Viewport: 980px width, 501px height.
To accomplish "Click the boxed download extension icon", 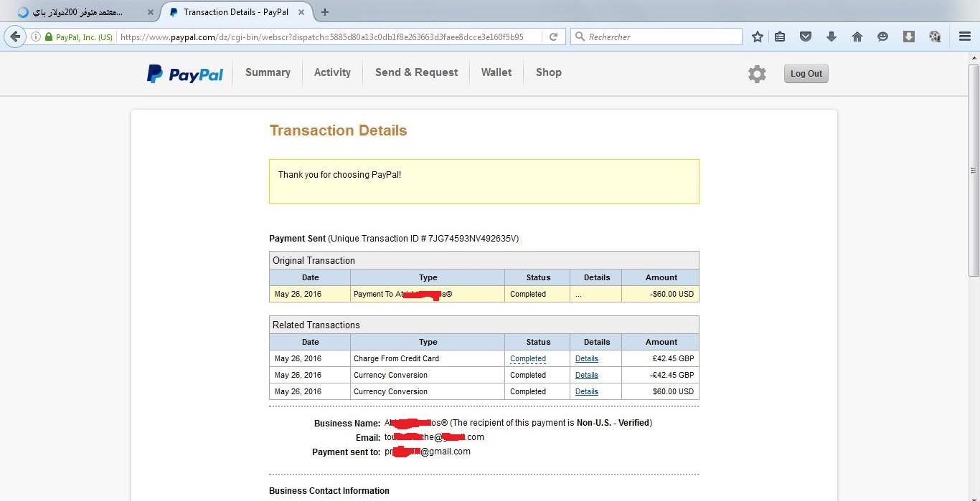I will click(908, 37).
